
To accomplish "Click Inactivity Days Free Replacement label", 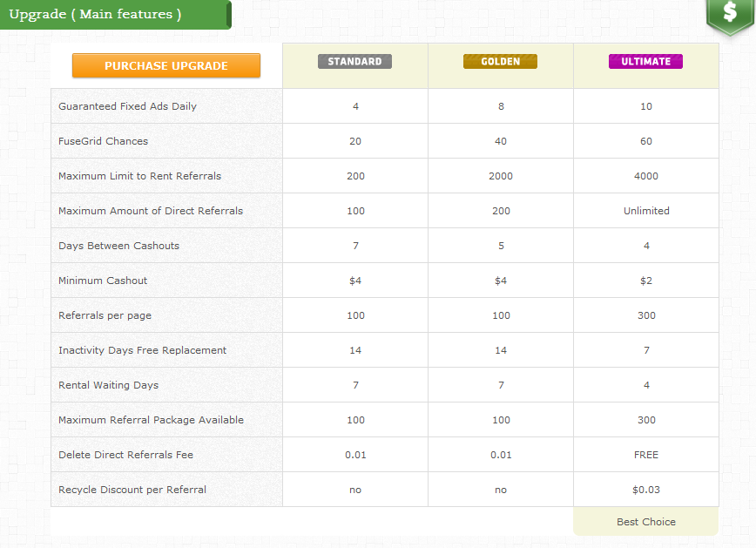I will click(x=142, y=350).
